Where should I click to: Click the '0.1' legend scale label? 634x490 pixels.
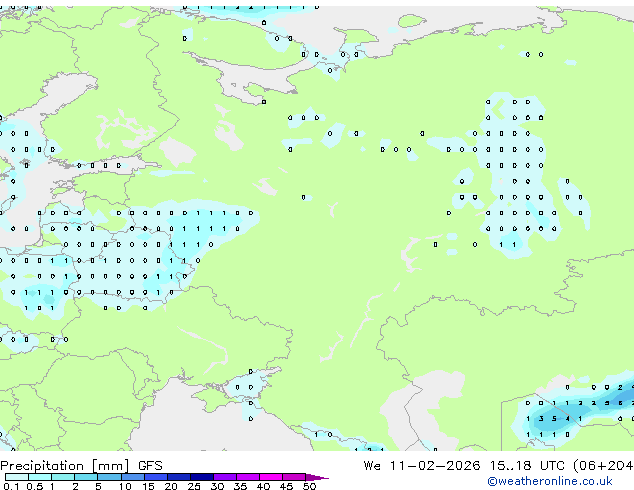[11, 486]
